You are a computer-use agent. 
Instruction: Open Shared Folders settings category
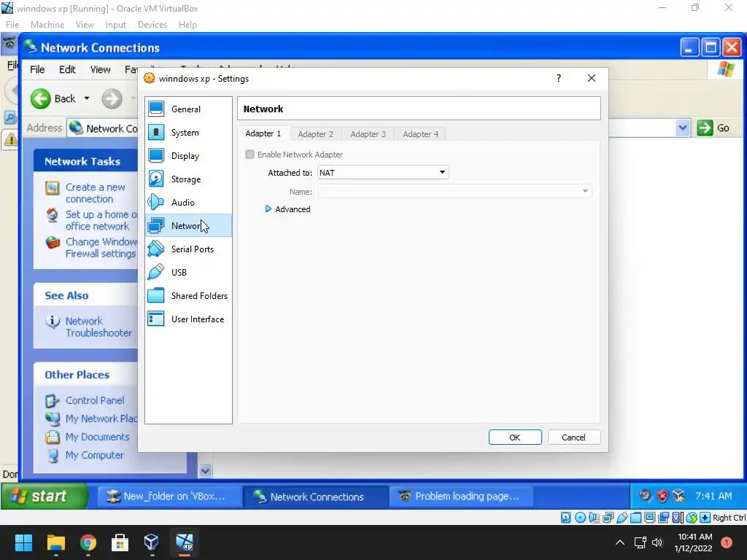click(188, 296)
